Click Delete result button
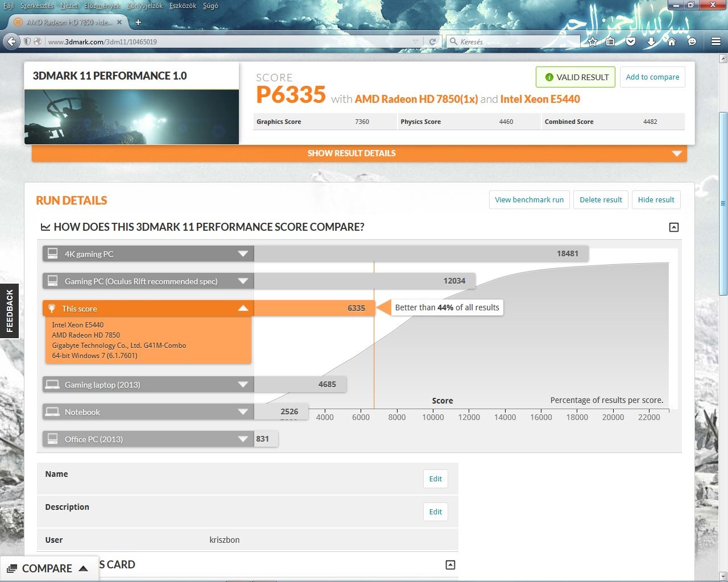Screen dimensions: 728x582 [x=601, y=199]
